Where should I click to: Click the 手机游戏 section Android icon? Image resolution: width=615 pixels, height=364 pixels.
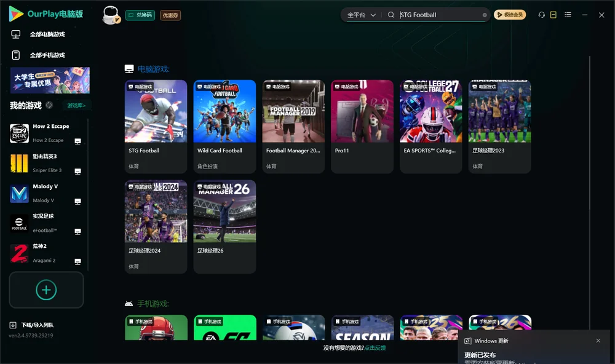click(x=129, y=304)
